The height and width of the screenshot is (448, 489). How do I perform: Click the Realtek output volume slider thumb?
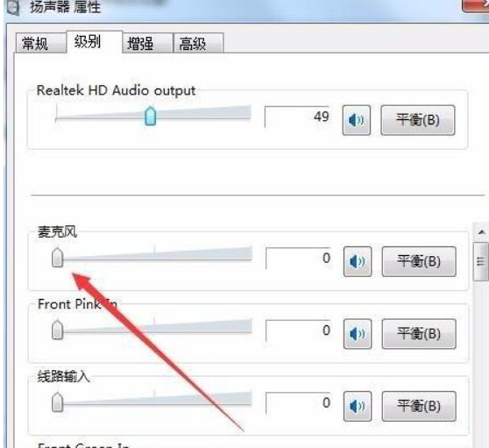151,116
